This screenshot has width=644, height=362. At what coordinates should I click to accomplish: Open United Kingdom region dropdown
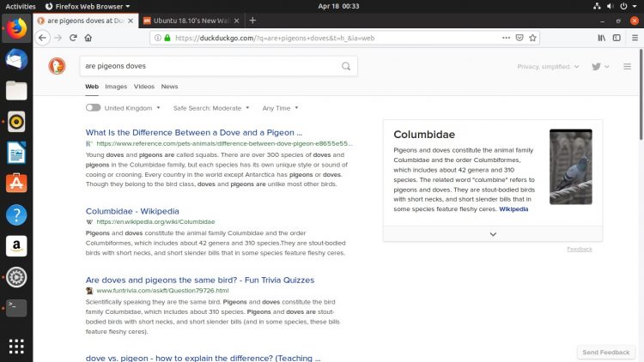pyautogui.click(x=132, y=108)
